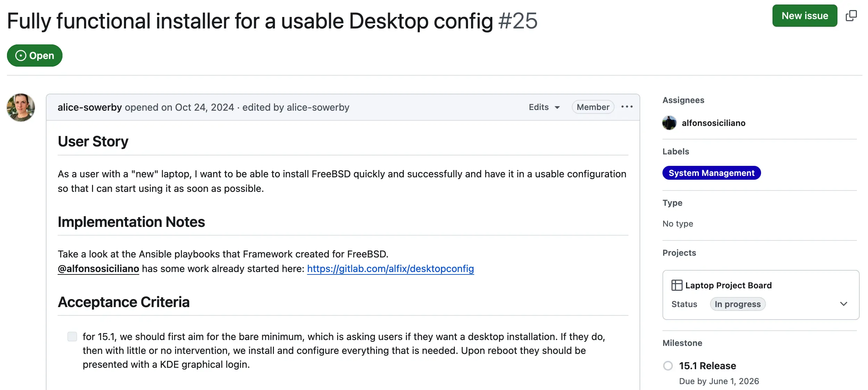Click the alice-sowerby author name
The image size is (868, 390).
(x=90, y=107)
